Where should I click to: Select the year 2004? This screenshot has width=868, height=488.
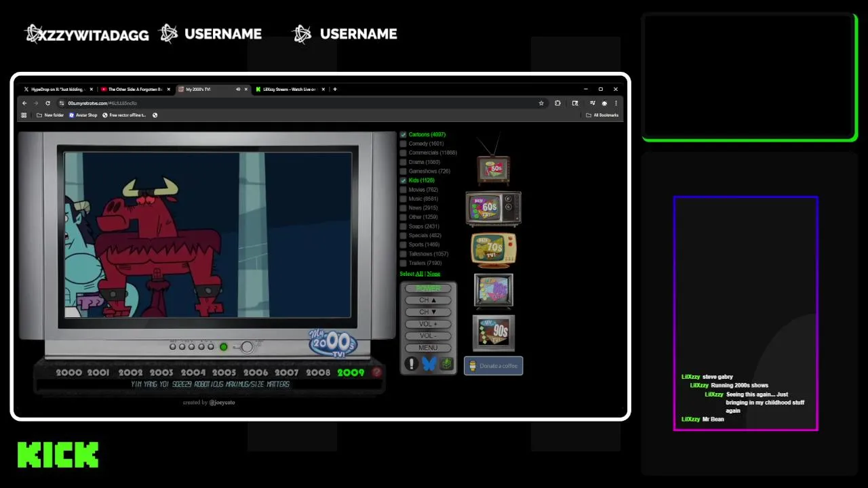193,372
